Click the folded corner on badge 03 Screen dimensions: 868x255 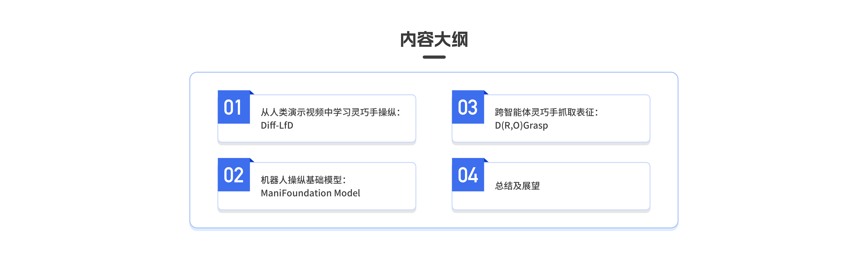486,93
